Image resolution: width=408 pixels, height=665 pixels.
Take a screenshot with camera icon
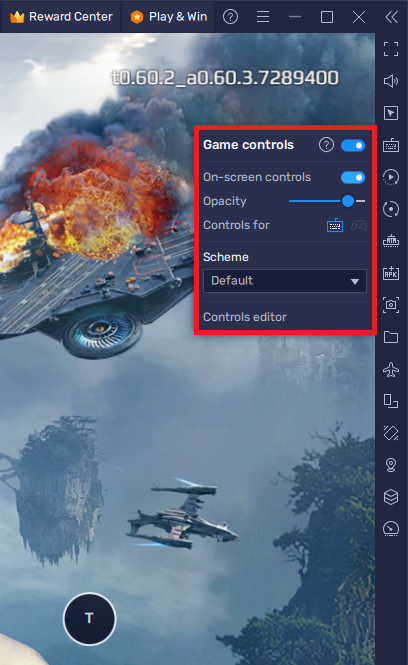[x=391, y=305]
